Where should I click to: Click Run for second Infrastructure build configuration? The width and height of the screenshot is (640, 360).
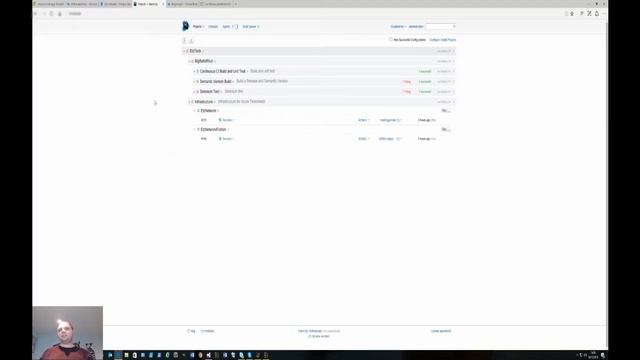pos(444,129)
